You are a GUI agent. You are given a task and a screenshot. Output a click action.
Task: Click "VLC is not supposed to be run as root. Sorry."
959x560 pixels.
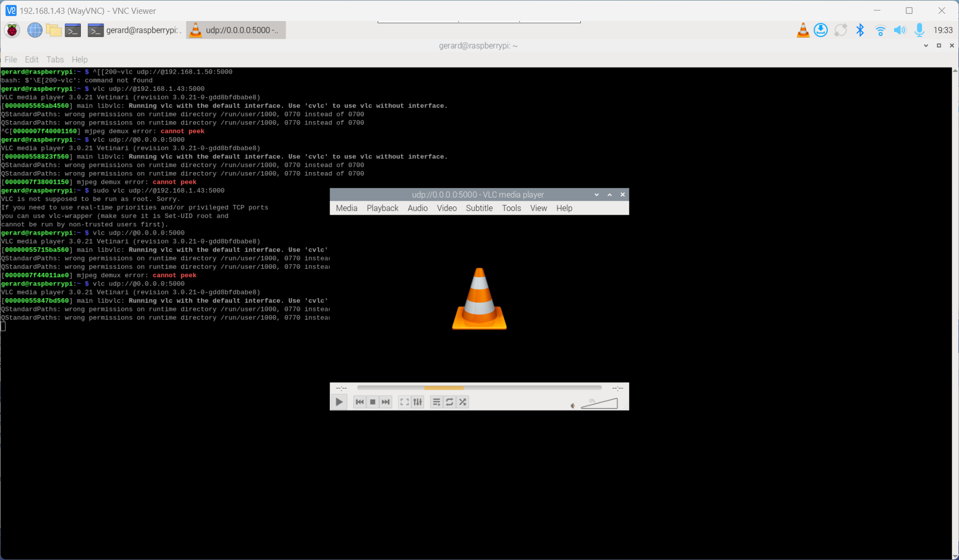90,199
